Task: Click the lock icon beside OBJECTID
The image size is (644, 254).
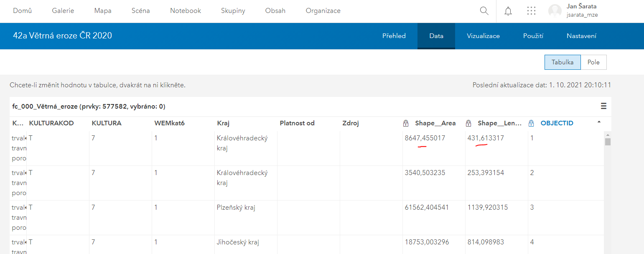Action: click(531, 123)
